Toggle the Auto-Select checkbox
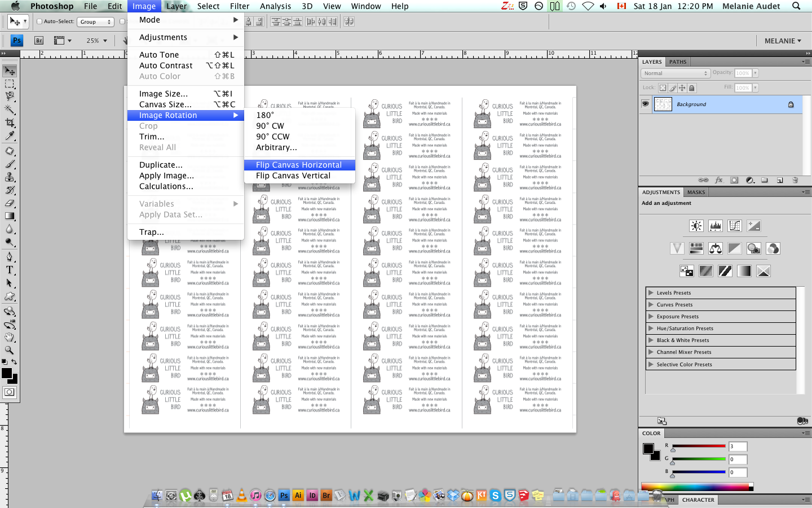This screenshot has width=812, height=508. 39,21
